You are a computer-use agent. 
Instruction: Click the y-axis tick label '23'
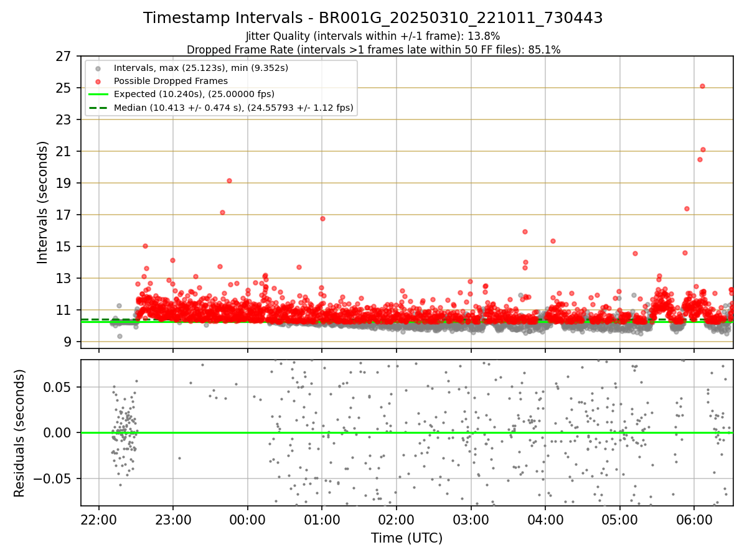tap(64, 120)
